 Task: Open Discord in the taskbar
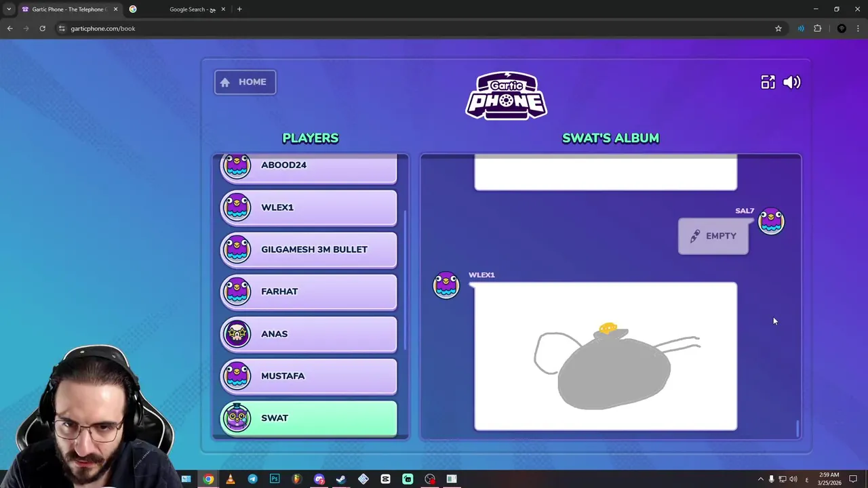[319, 479]
